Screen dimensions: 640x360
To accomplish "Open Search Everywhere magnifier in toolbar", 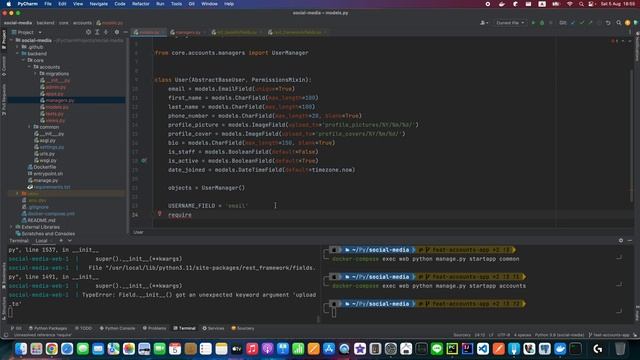I will click(x=619, y=23).
